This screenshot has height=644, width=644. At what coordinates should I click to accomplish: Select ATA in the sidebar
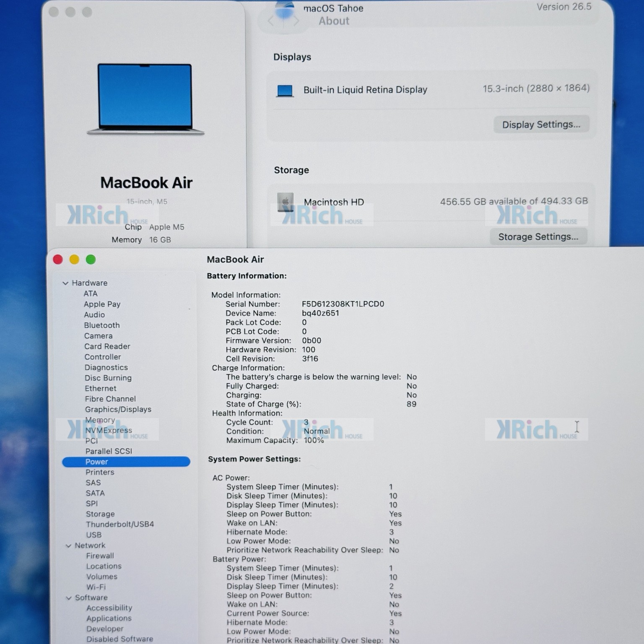tap(91, 294)
